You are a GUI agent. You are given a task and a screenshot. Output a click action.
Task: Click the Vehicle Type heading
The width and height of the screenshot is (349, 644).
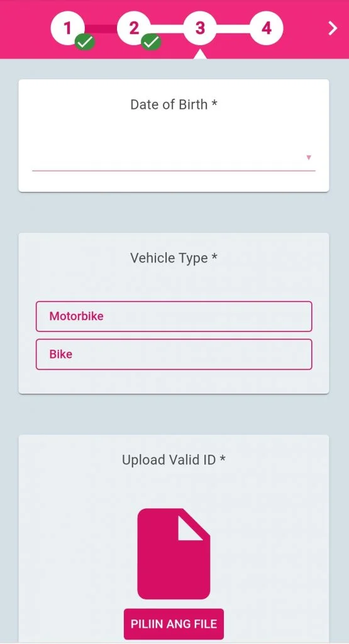pos(174,258)
